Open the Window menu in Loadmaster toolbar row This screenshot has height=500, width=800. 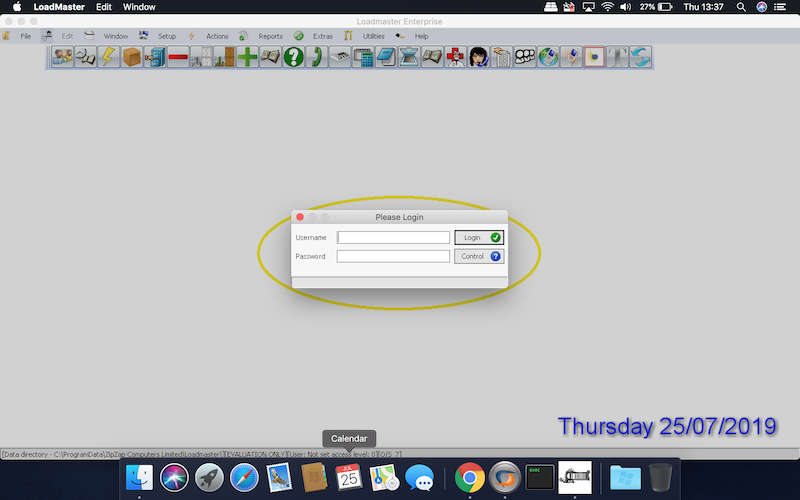click(116, 36)
